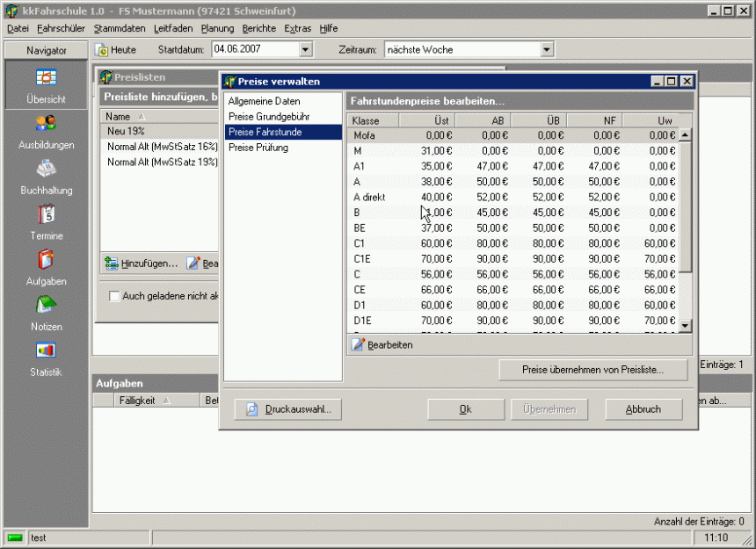The height and width of the screenshot is (549, 756).
Task: Open Ausbildungen in the navigator
Action: 46,124
